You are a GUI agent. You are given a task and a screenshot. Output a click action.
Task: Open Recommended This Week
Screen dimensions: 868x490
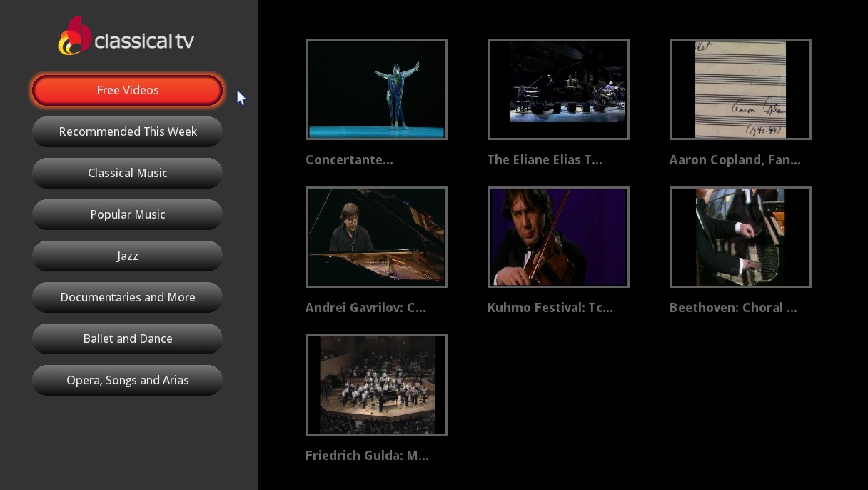127,132
